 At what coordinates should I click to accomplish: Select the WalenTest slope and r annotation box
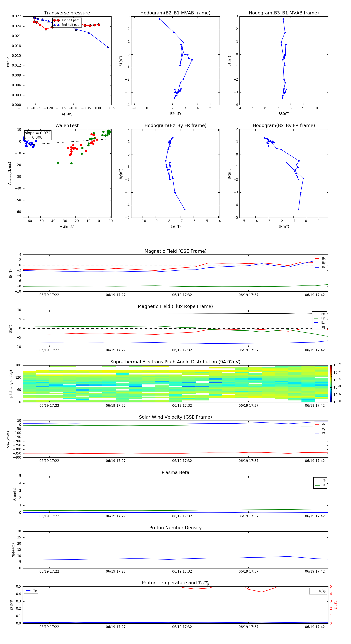click(37, 135)
